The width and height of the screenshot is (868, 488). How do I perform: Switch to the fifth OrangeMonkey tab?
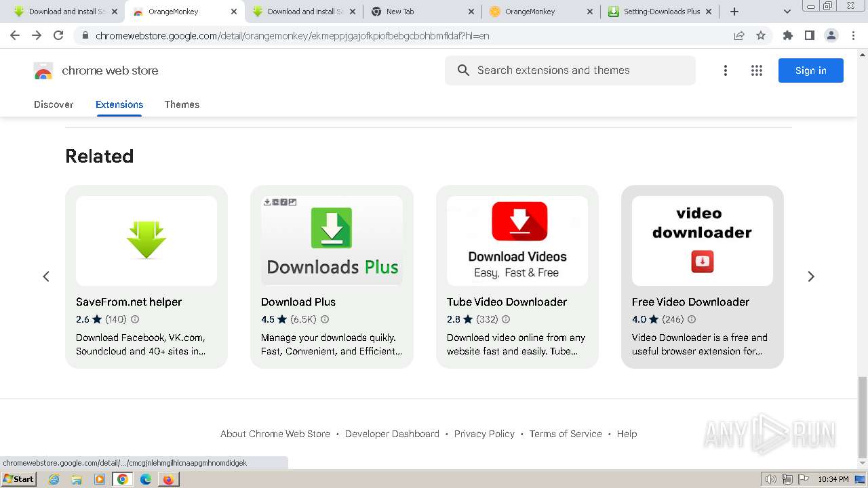(540, 12)
